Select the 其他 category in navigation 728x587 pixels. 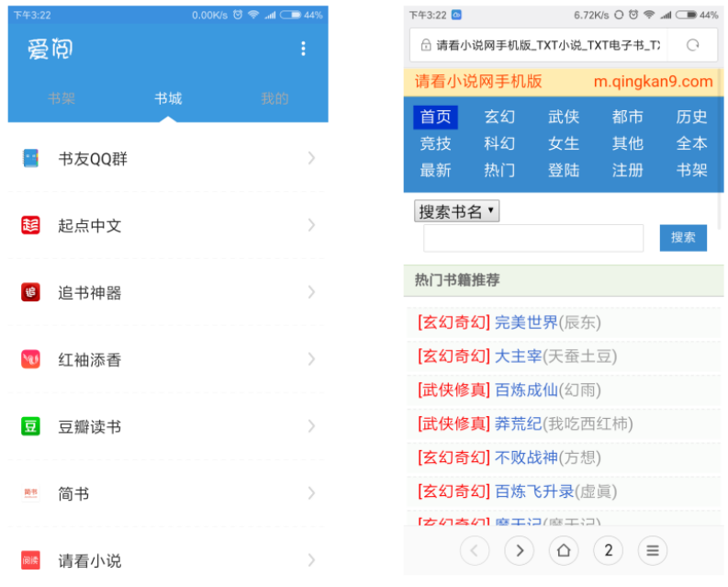(628, 143)
